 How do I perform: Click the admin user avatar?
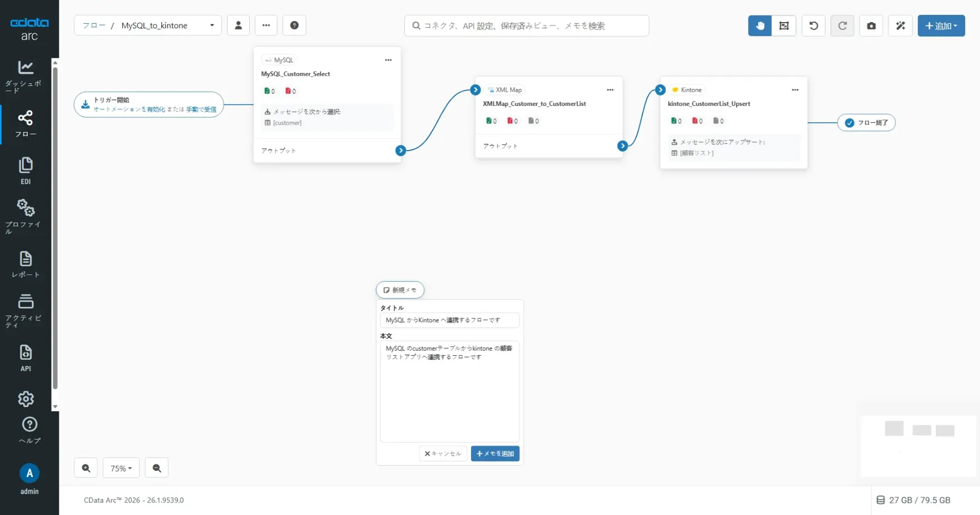(x=29, y=473)
